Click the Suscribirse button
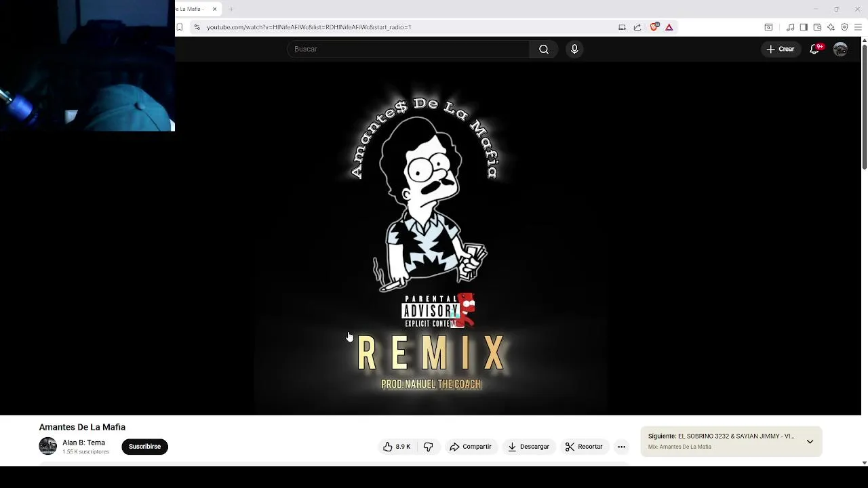Screen dimensions: 868x488 click(144, 447)
